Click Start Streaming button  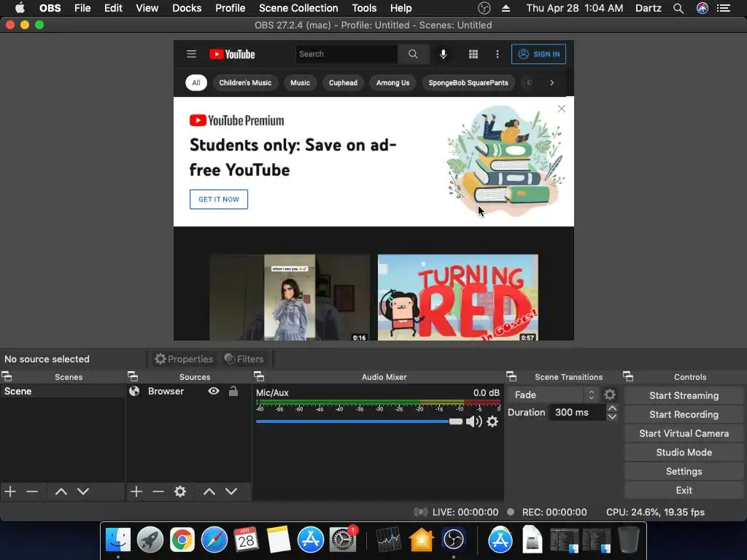click(684, 395)
